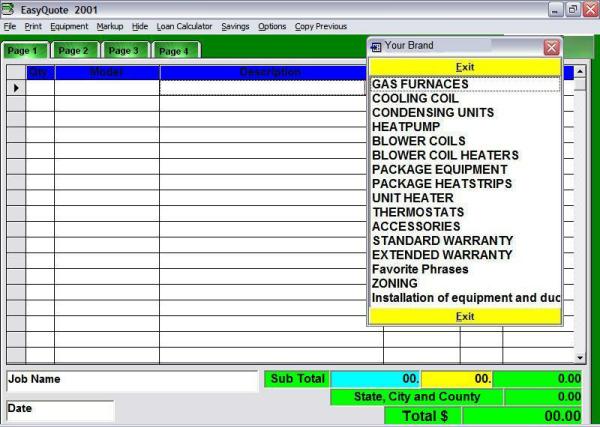Select Installation of equipment and duc entry

465,298
